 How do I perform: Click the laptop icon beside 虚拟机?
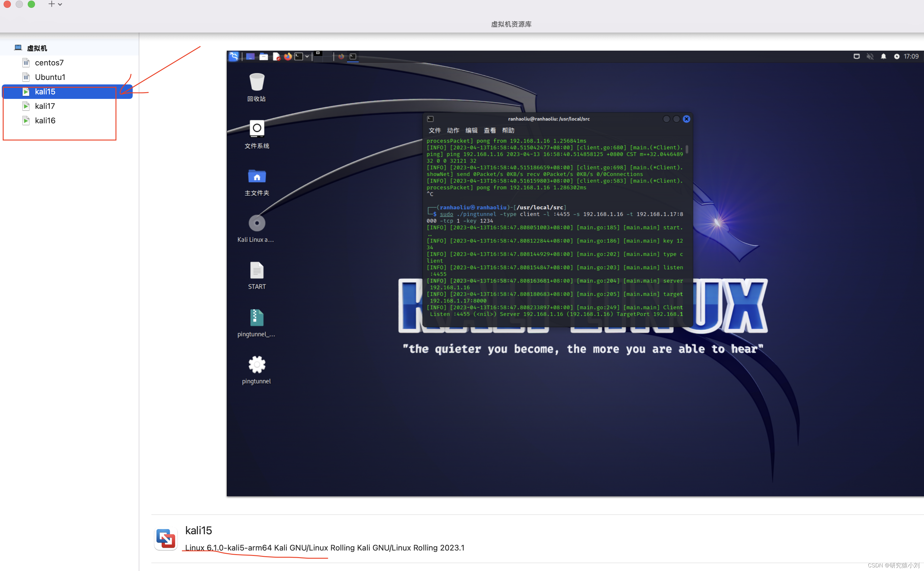tap(18, 48)
